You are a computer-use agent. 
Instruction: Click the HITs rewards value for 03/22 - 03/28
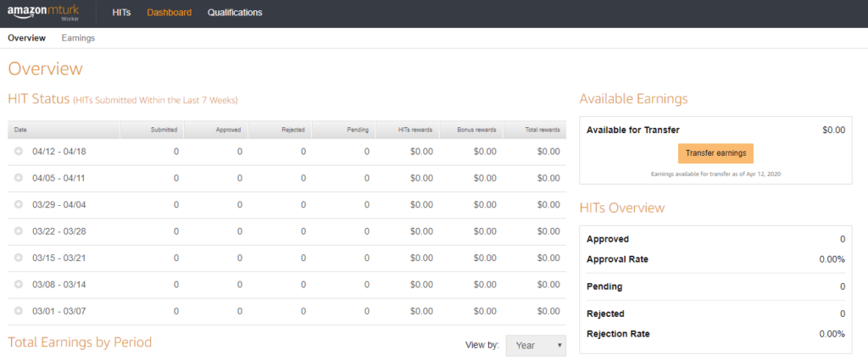421,230
